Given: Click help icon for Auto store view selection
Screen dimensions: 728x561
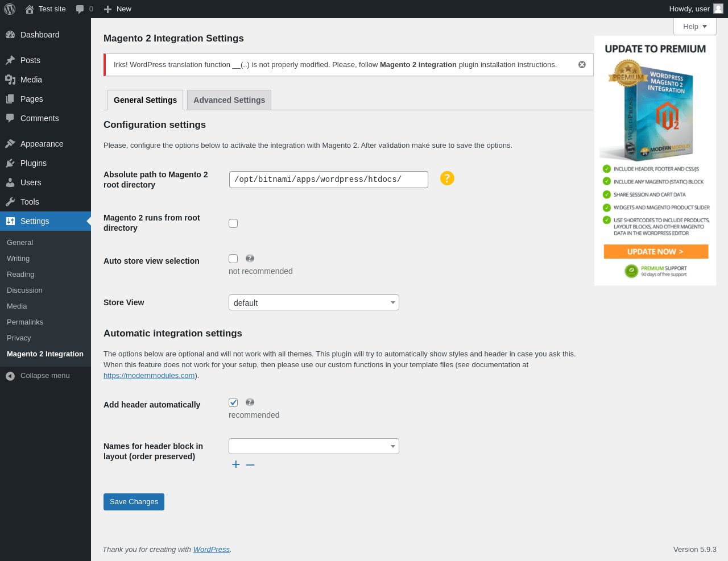Looking at the screenshot, I should [250, 259].
